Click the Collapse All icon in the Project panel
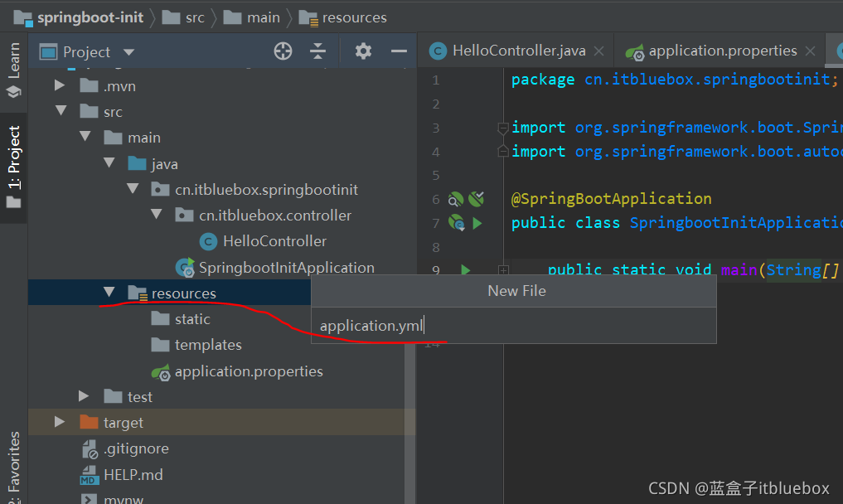This screenshot has height=504, width=843. (317, 51)
